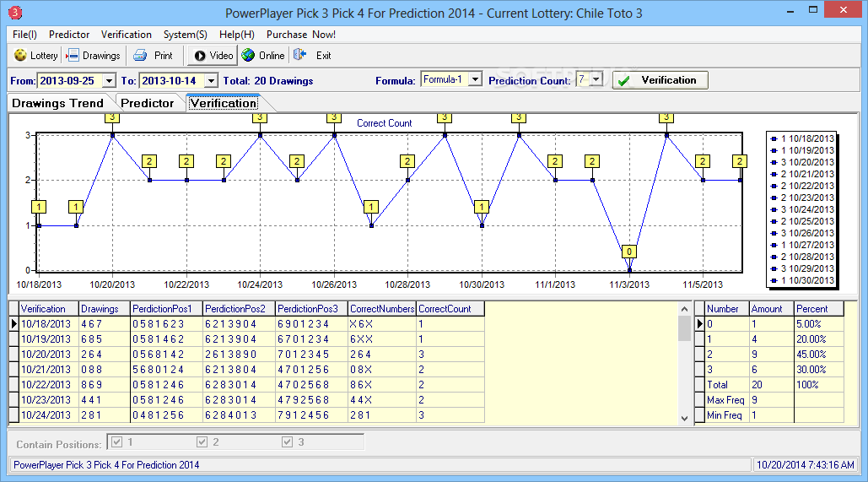This screenshot has width=868, height=482.
Task: Click the Max Freq row label
Action: click(x=726, y=400)
